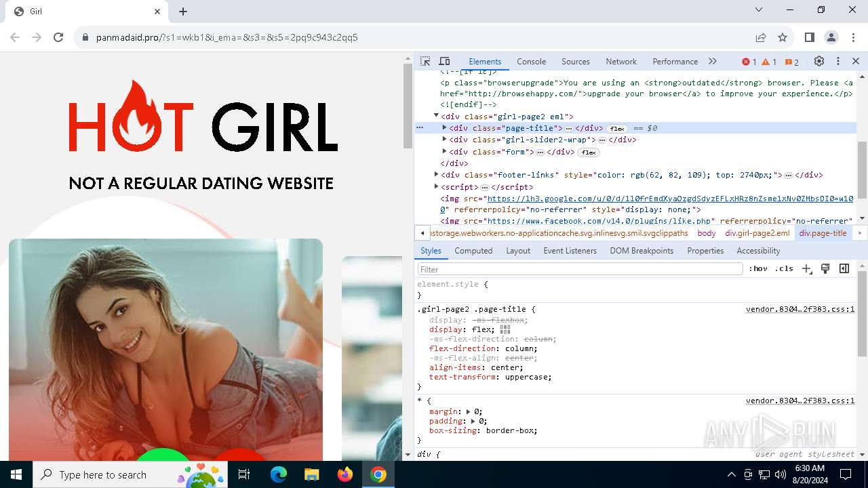Open the Event Listeners tab

[x=570, y=251]
